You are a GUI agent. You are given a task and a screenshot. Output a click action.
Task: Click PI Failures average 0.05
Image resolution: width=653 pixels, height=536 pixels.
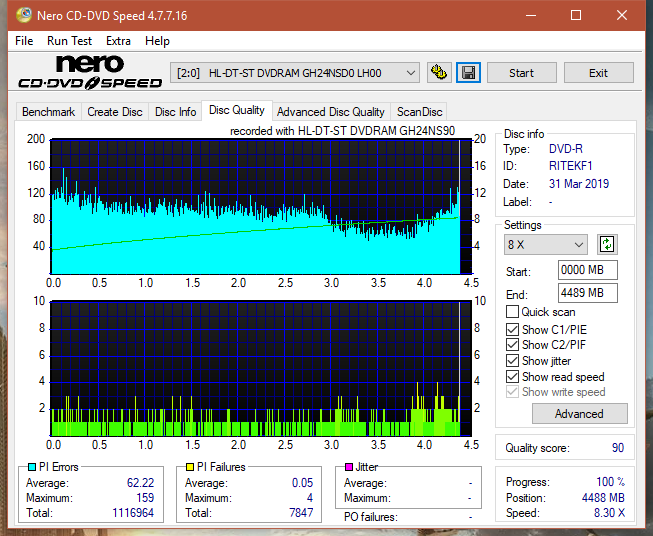(x=302, y=483)
